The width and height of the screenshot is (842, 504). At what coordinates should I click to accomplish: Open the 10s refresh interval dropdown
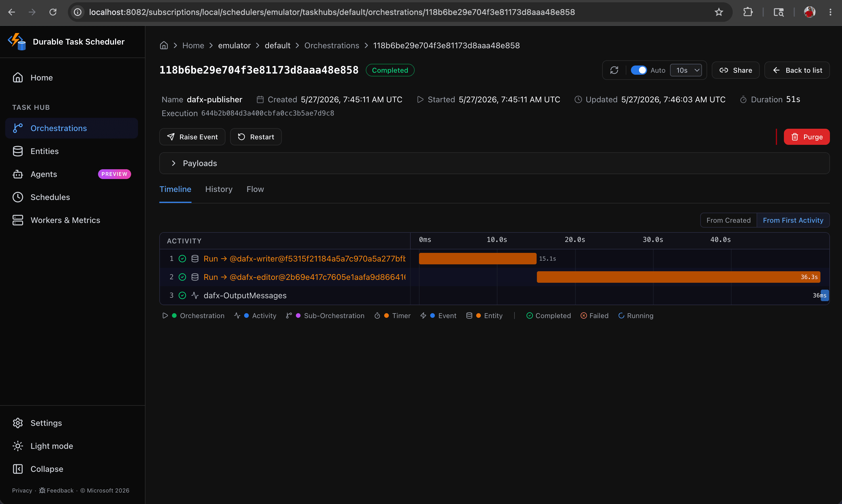point(686,70)
